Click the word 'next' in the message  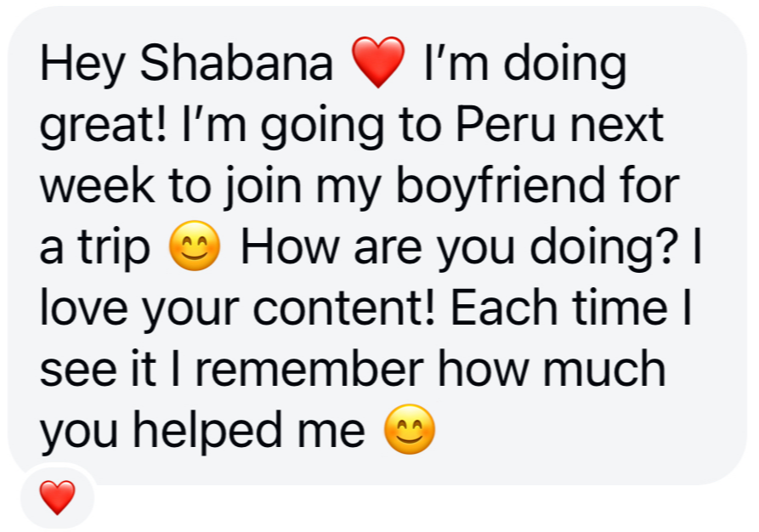coord(616,126)
